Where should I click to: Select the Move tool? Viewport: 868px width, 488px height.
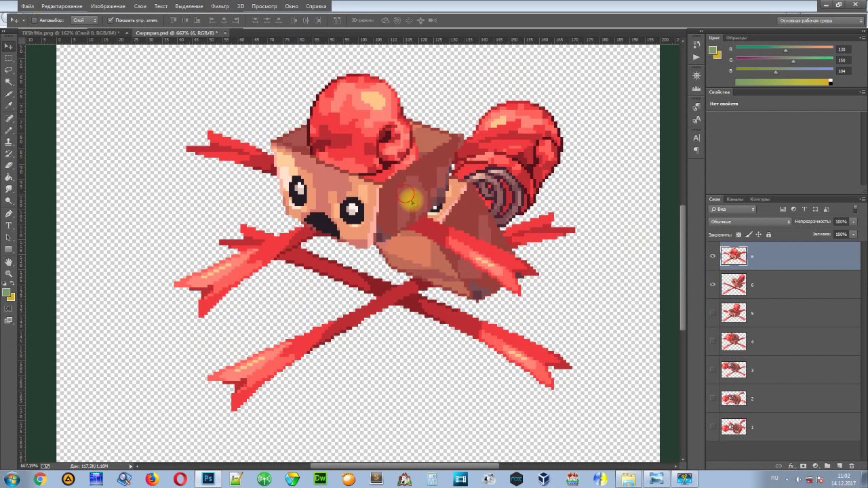(x=9, y=46)
